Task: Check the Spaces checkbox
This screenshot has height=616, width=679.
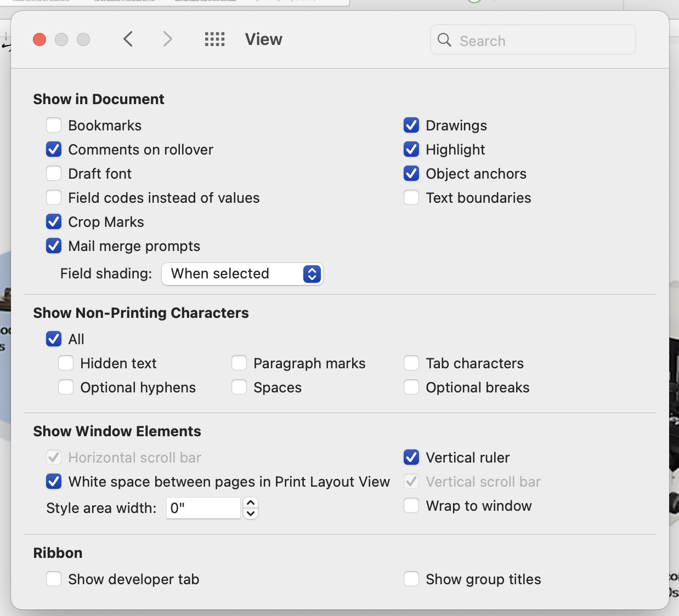Action: click(239, 387)
